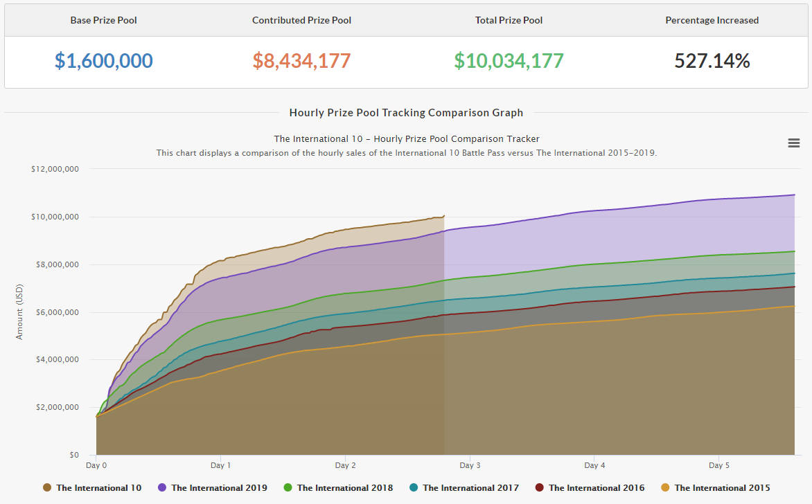Screen dimensions: 812x504
Task: Click the Base Prize Pool header
Action: (x=103, y=20)
